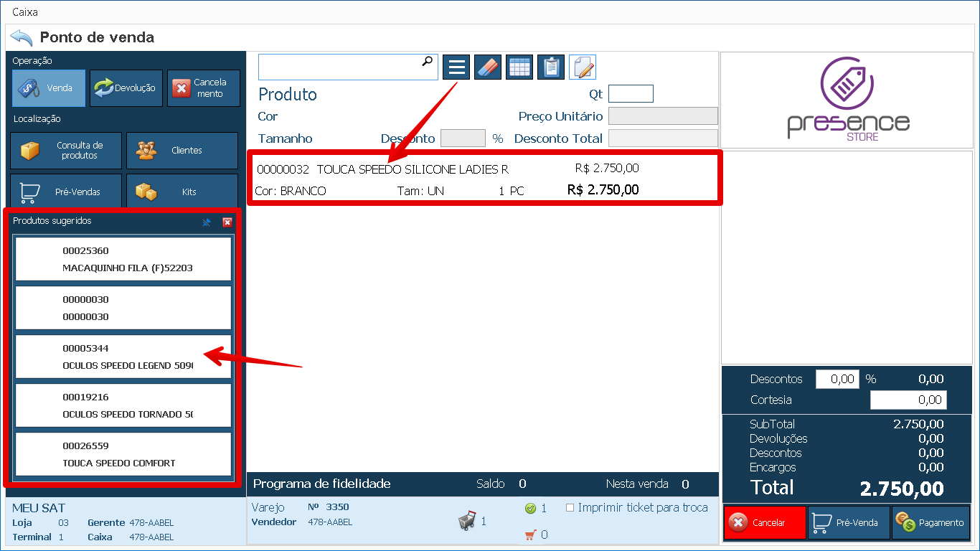Click the Vendedor 478-AABEL entry
Screen dimensions: 980x551
pos(302,522)
